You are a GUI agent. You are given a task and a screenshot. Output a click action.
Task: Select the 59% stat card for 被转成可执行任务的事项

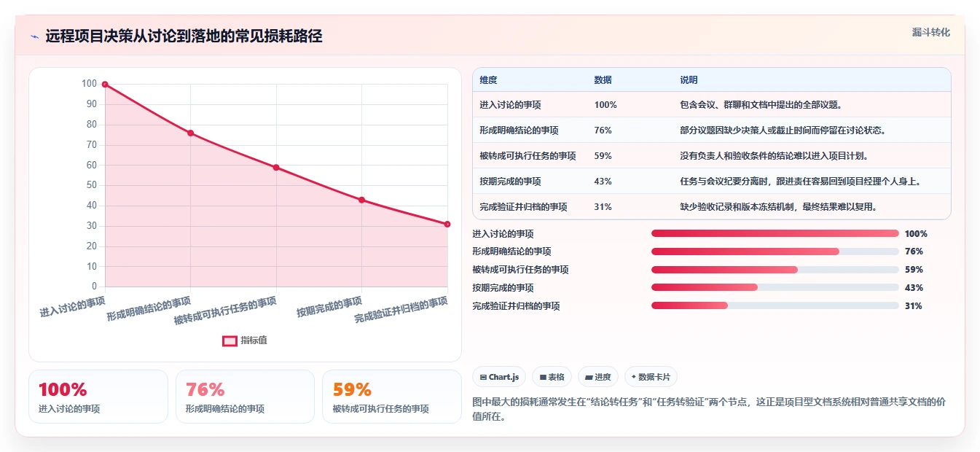(392, 397)
